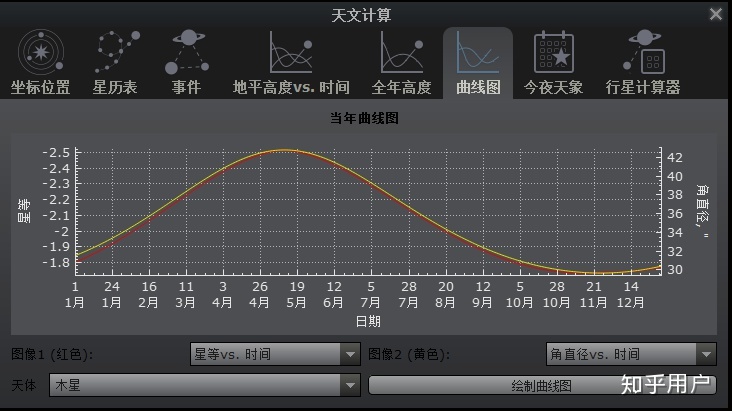Image resolution: width=732 pixels, height=411 pixels.
Task: Open the 行星计算器 planet calculator icon
Action: coord(643,52)
